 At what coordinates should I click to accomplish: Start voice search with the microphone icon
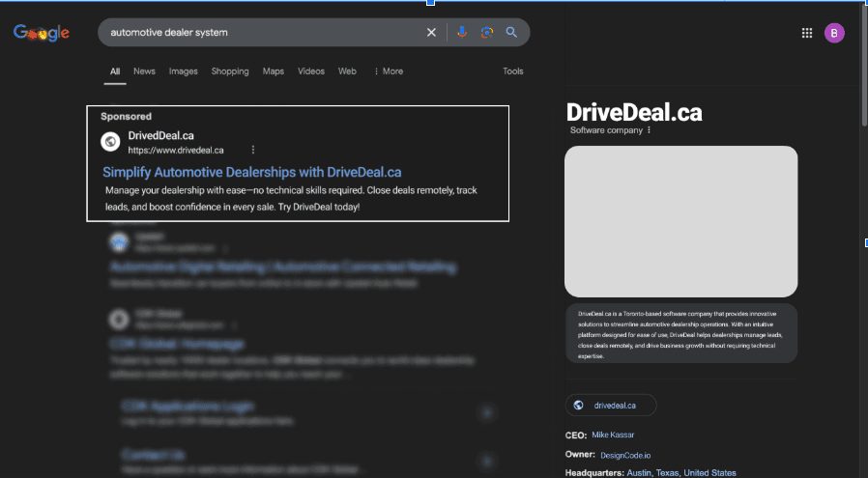[x=462, y=32]
